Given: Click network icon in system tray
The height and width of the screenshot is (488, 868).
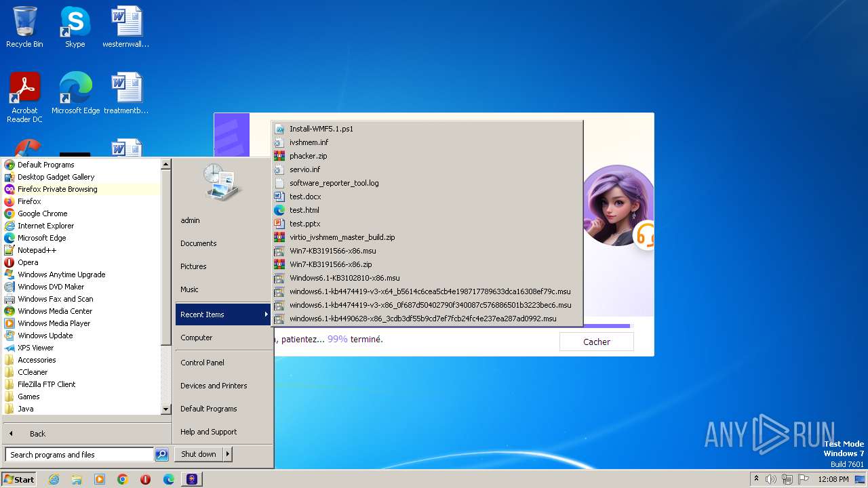Looking at the screenshot, I should point(788,479).
